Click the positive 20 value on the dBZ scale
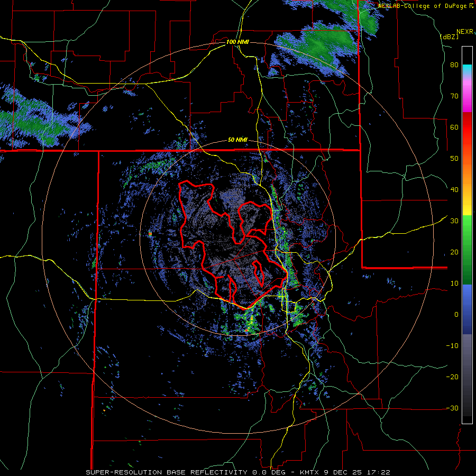Image resolution: width=476 pixels, height=476 pixels. [454, 252]
